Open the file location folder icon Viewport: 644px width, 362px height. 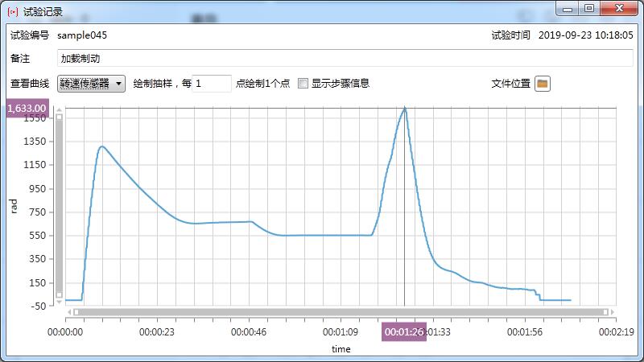pyautogui.click(x=543, y=84)
